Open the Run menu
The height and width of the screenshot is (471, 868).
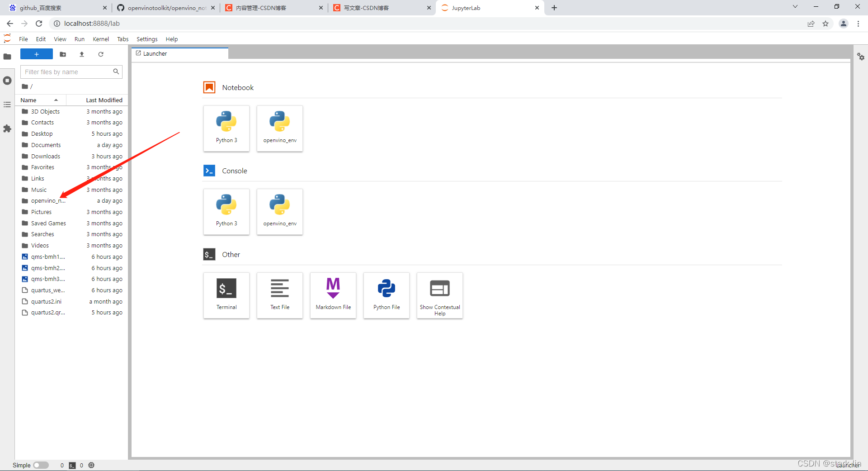[x=80, y=39]
